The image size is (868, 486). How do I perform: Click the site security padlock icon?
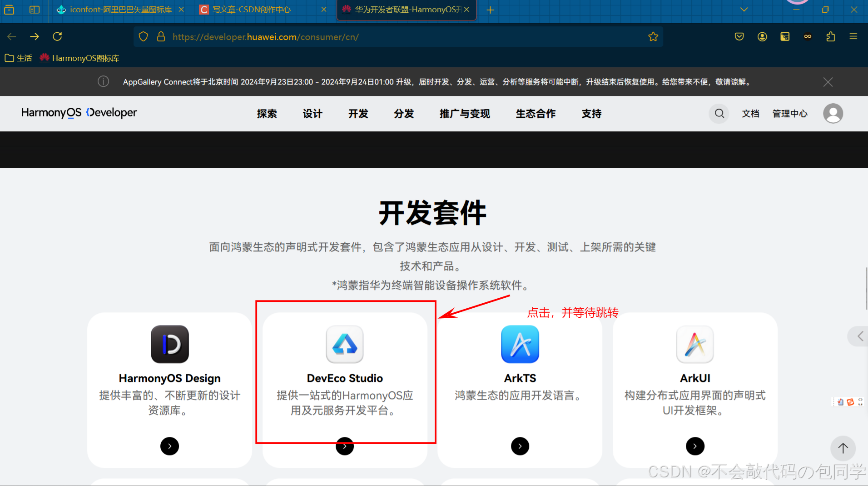coord(161,37)
